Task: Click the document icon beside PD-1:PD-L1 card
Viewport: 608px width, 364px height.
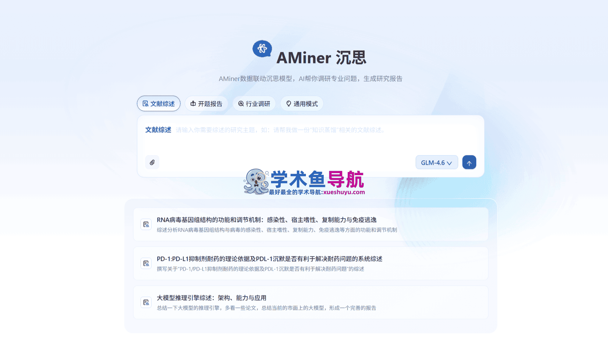Action: coord(146,263)
